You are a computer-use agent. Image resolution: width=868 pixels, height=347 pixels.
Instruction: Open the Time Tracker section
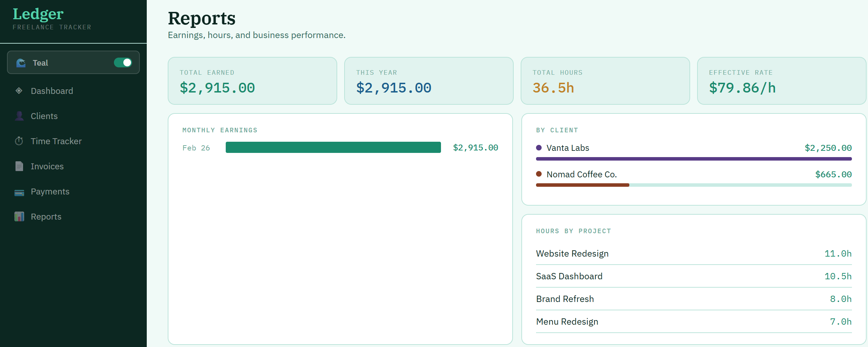73,141
